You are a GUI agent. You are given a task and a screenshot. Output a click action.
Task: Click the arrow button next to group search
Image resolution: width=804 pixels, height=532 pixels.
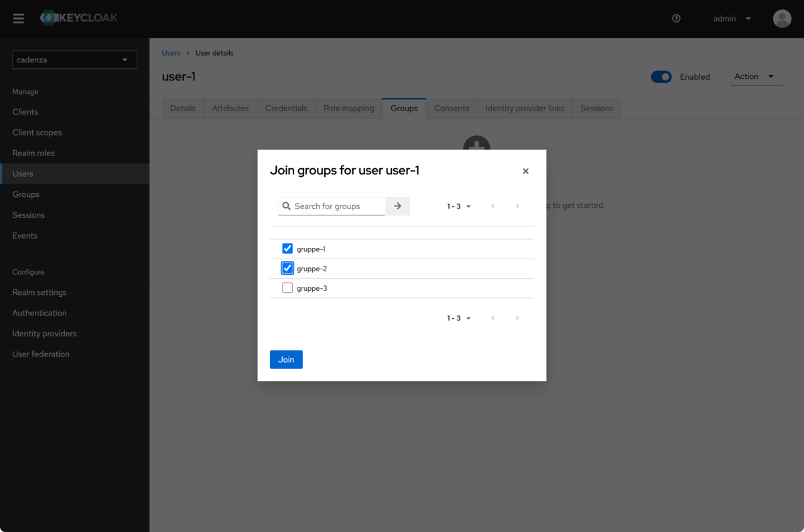click(x=397, y=206)
